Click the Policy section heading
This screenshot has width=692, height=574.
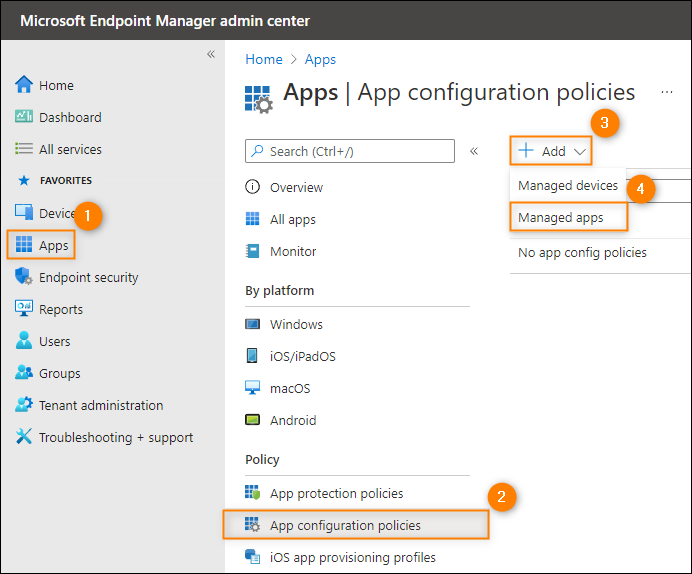pyautogui.click(x=262, y=459)
